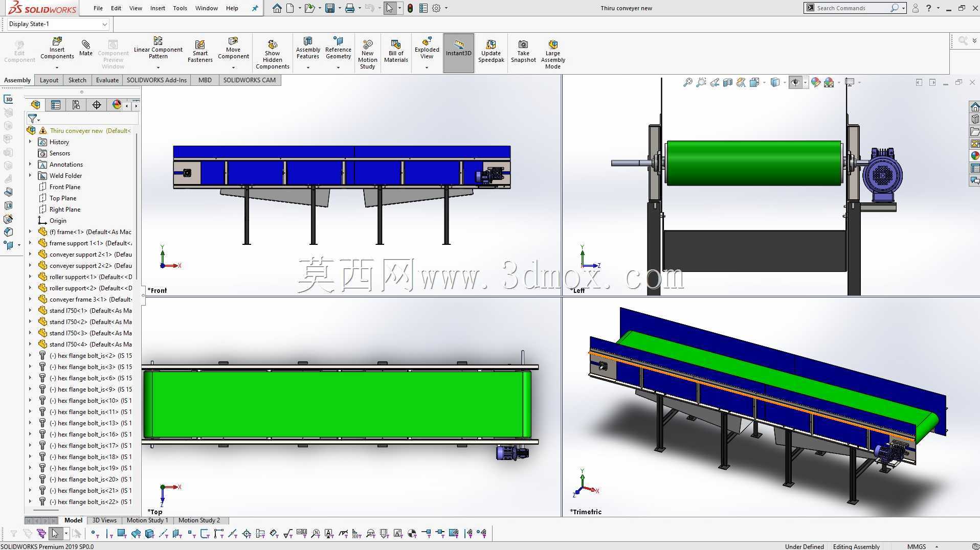This screenshot has height=550, width=980.
Task: Open the DisplayManager tab
Action: tap(117, 105)
